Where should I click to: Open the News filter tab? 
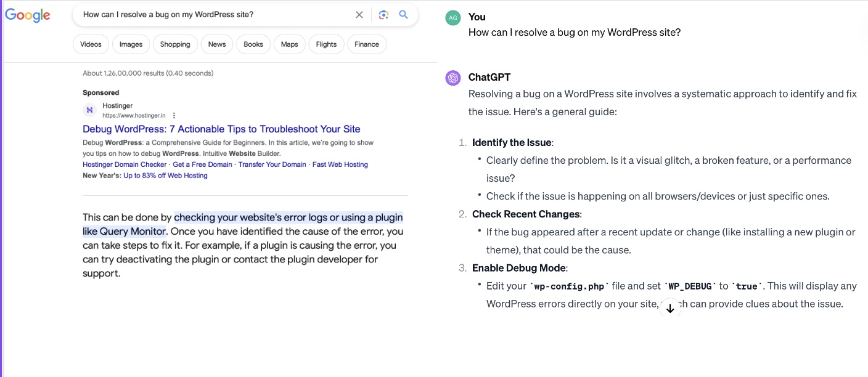[217, 44]
